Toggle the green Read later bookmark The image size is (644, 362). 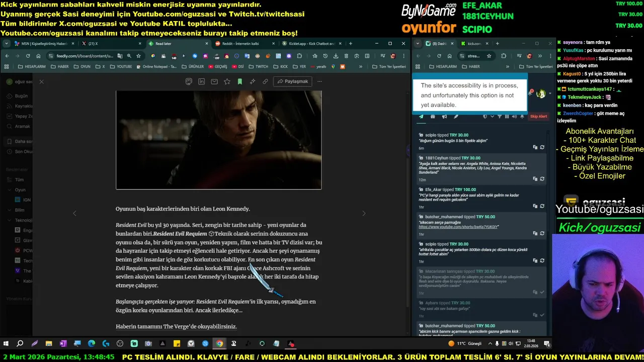(x=240, y=81)
